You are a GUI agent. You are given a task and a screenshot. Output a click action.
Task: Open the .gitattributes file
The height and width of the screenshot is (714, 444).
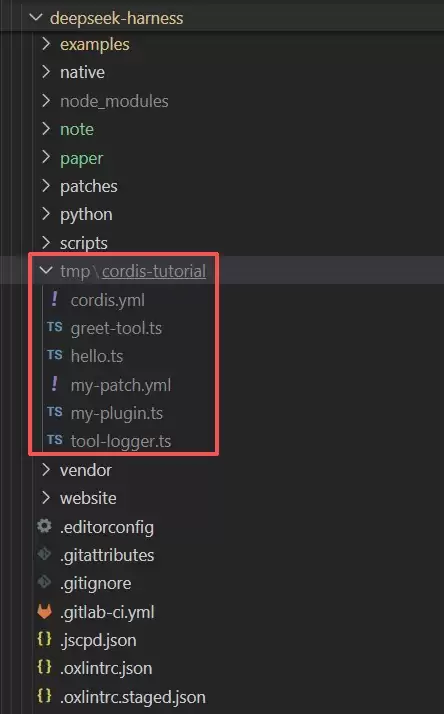pos(107,555)
